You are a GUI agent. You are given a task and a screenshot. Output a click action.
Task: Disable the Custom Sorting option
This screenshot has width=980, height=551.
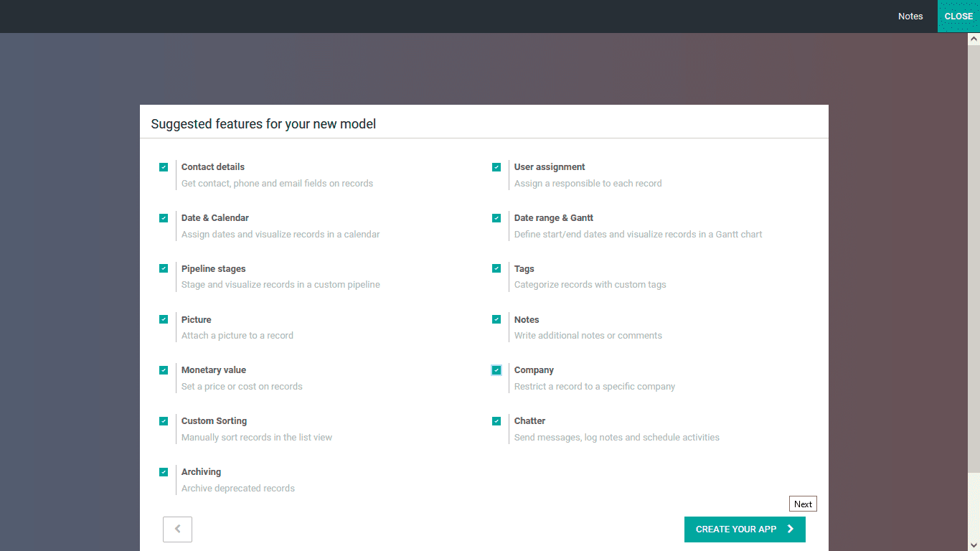pyautogui.click(x=164, y=421)
